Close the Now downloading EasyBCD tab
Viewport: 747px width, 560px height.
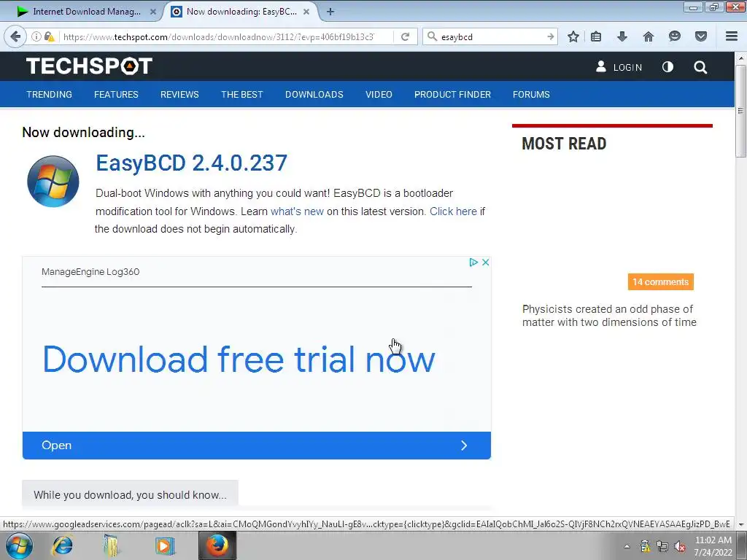[x=306, y=12]
